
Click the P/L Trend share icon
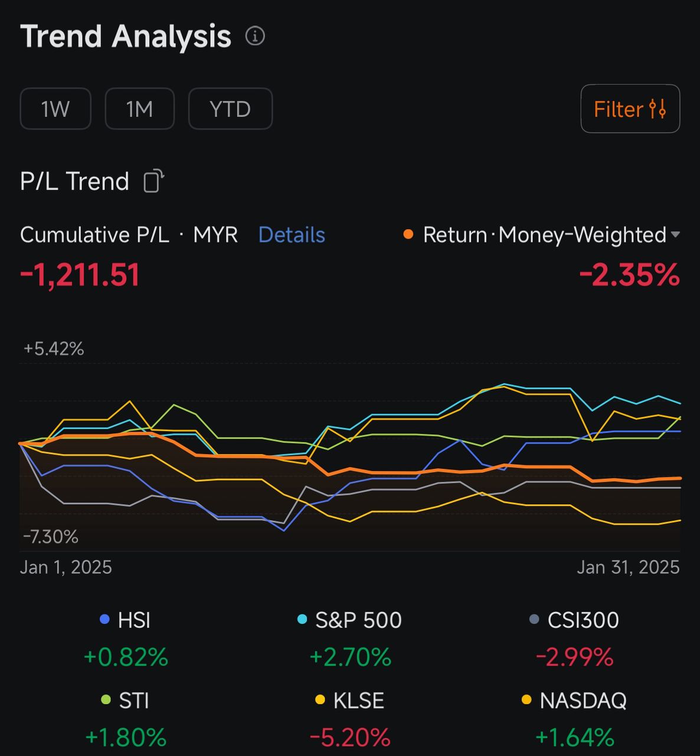pyautogui.click(x=153, y=181)
